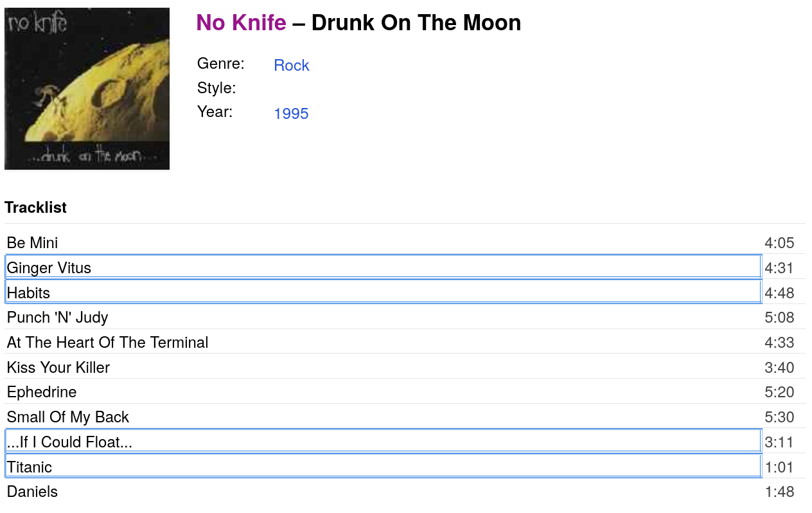Select the Titanic track row
The width and height of the screenshot is (812, 513).
(x=383, y=467)
